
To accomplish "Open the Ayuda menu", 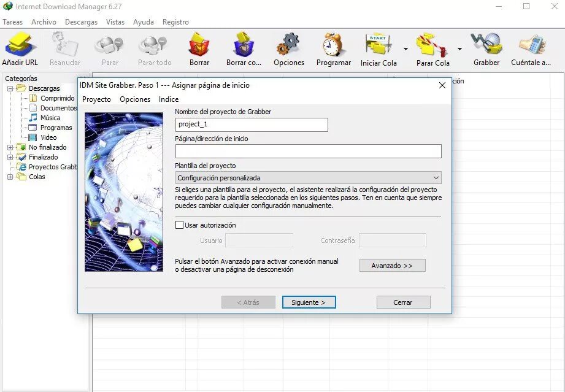I will click(144, 22).
